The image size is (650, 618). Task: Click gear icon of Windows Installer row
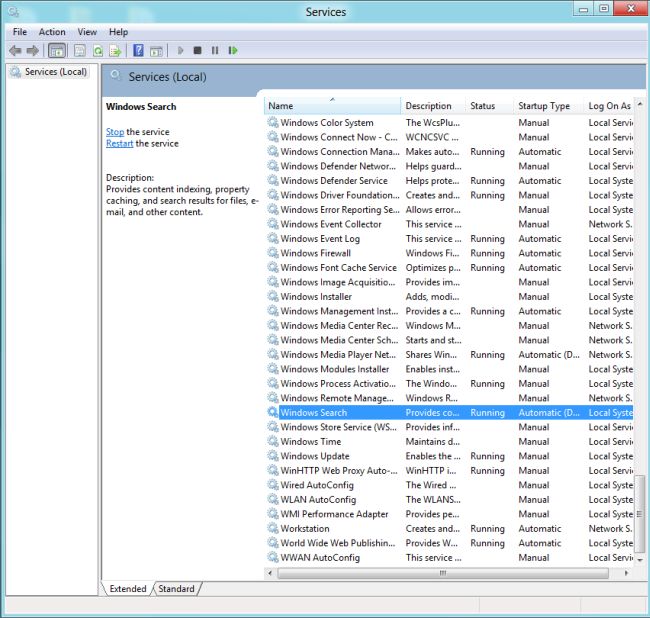point(273,296)
